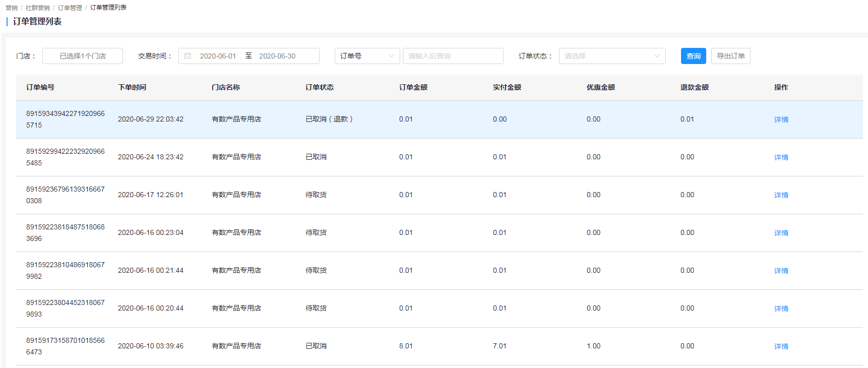This screenshot has height=368, width=868.
Task: Click the 订单金额 column header
Action: click(x=413, y=87)
